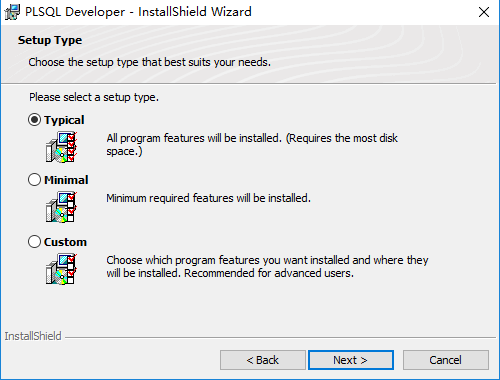
Task: Go to previous step with < Back
Action: (263, 360)
